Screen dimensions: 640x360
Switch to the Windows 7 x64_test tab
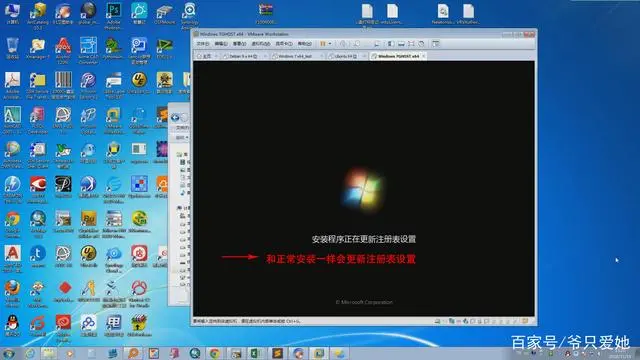[x=295, y=56]
